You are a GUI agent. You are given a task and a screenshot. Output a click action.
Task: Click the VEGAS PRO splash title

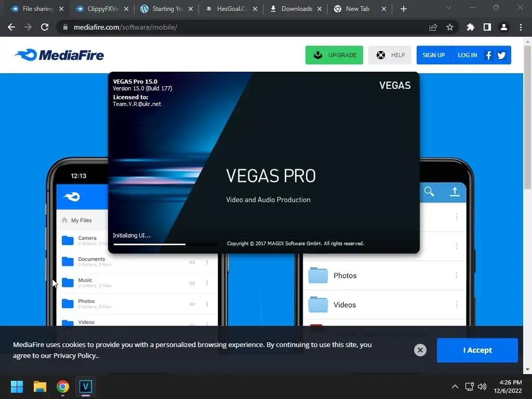271,176
